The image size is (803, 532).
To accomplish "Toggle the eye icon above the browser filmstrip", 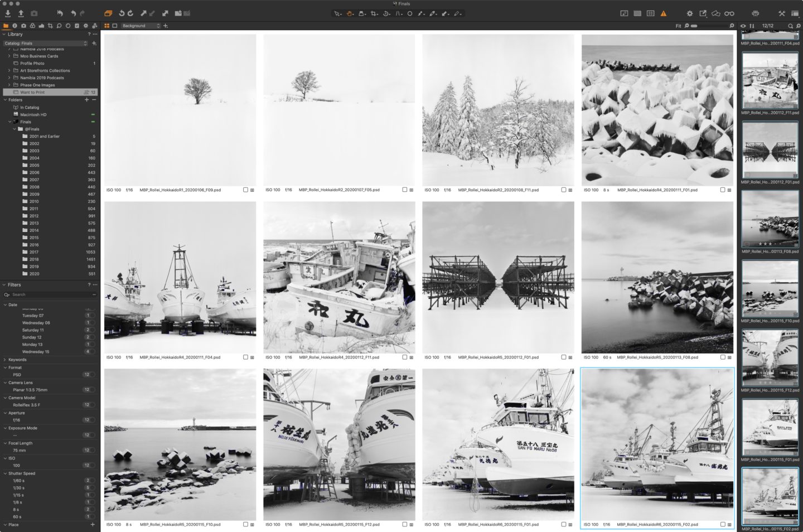I will click(743, 26).
